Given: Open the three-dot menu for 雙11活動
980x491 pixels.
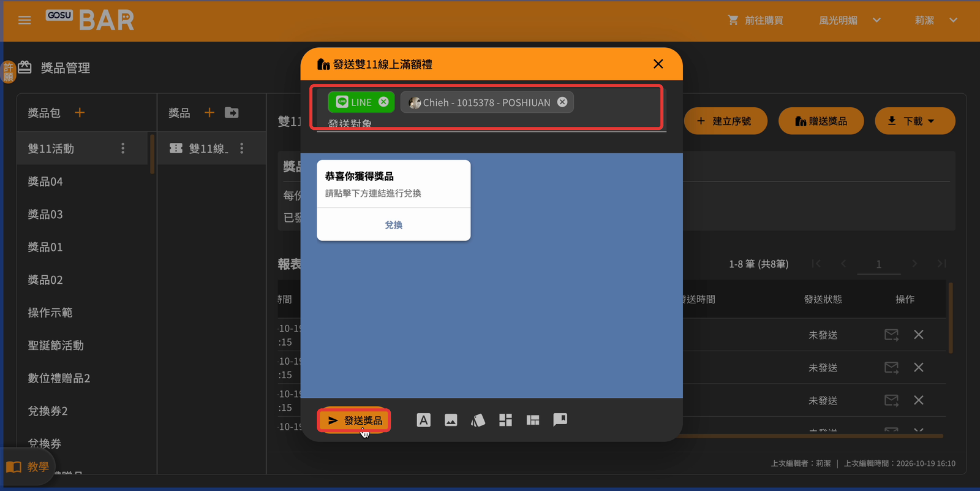Looking at the screenshot, I should [x=123, y=148].
